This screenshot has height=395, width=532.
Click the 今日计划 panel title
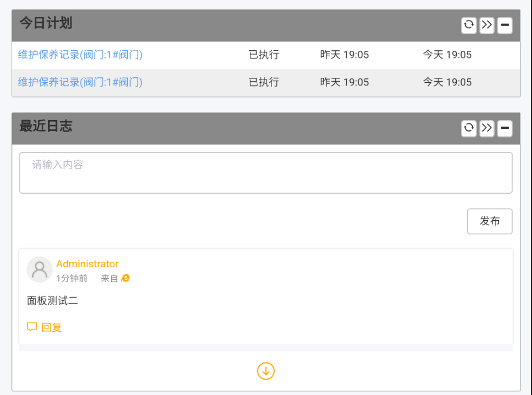(x=46, y=23)
